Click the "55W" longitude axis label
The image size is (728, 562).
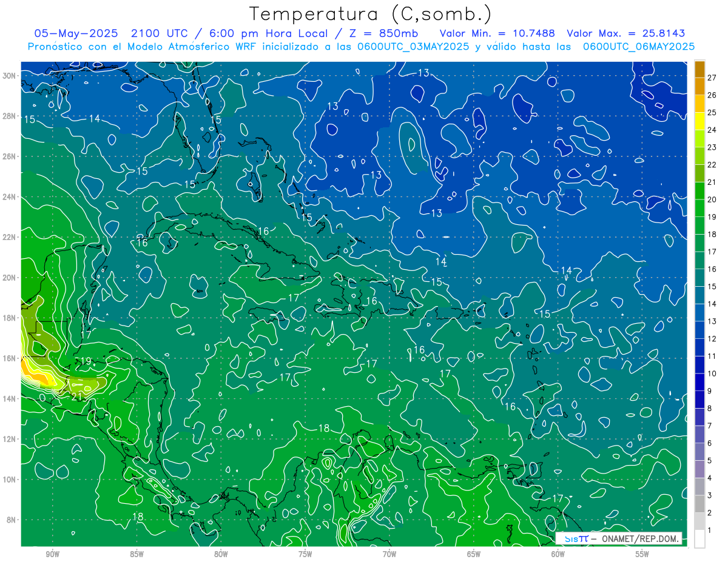click(642, 554)
